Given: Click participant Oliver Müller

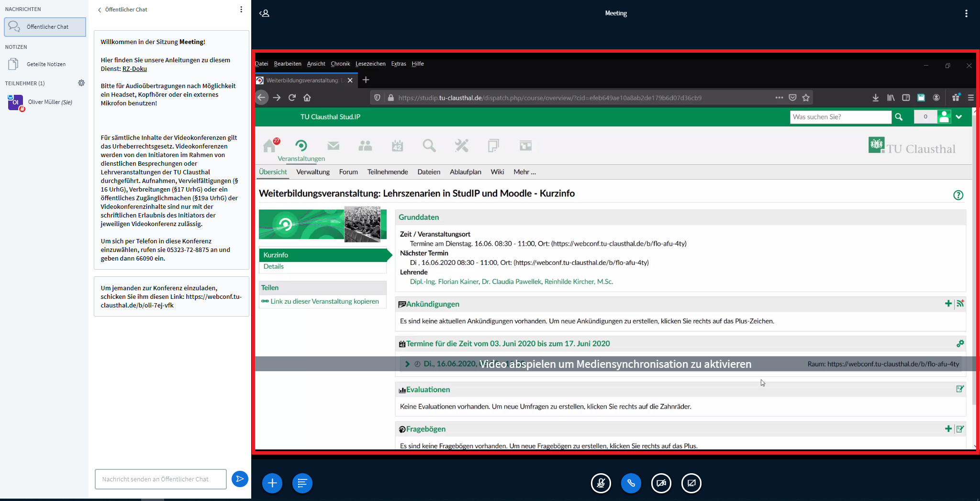Looking at the screenshot, I should pyautogui.click(x=50, y=102).
